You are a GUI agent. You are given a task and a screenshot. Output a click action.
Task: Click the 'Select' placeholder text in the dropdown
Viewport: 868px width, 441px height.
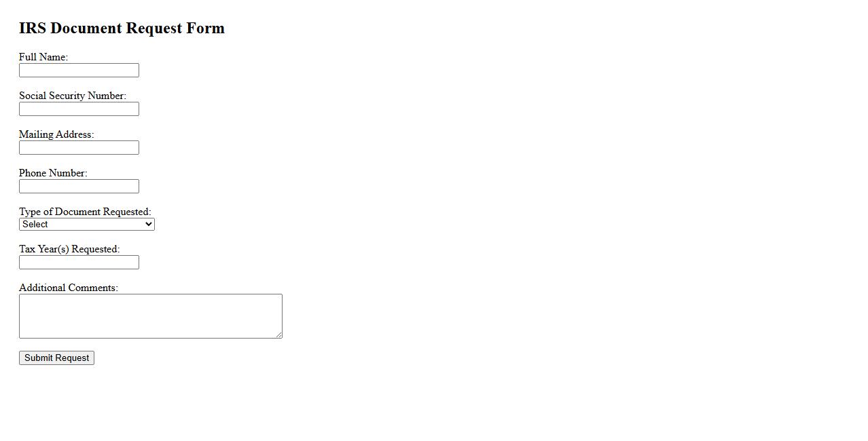(x=35, y=225)
